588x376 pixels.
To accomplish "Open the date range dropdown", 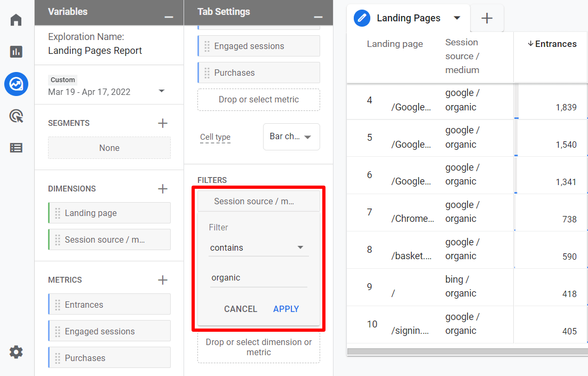I will (x=162, y=91).
